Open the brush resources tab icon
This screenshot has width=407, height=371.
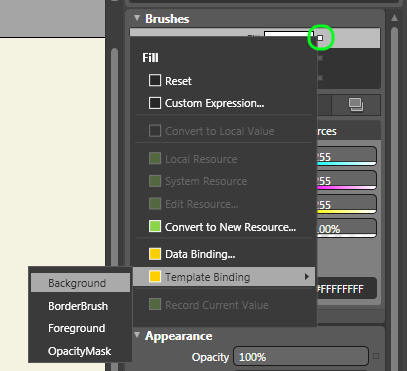[x=356, y=105]
